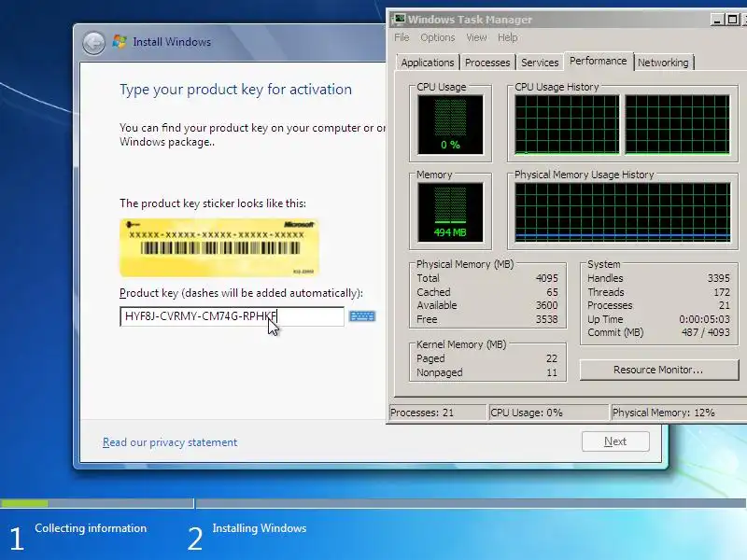Click the Collecting information step label
The image size is (747, 560).
91,528
